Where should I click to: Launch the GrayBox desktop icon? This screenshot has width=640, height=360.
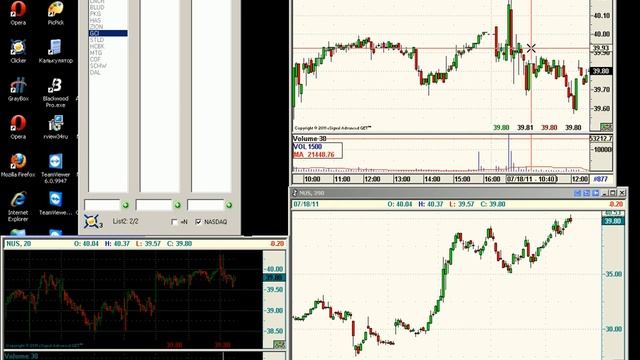[x=18, y=89]
